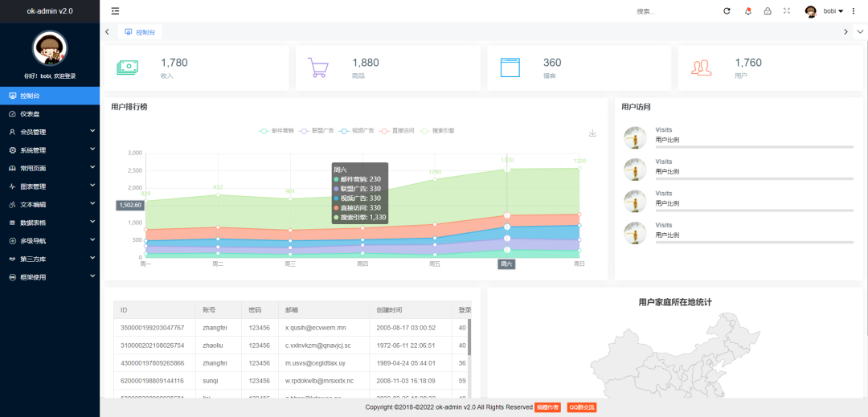Click the lock screen icon
The height and width of the screenshot is (417, 868).
[768, 11]
